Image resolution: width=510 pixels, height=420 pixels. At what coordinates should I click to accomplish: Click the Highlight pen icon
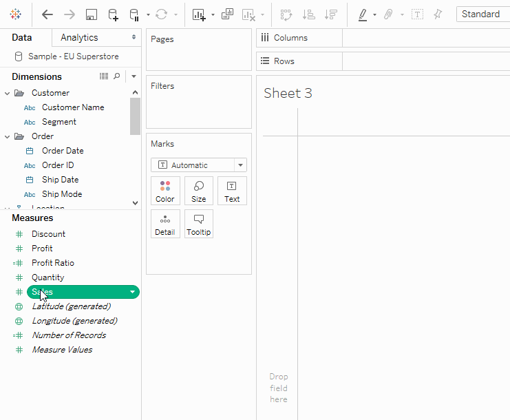(x=363, y=14)
